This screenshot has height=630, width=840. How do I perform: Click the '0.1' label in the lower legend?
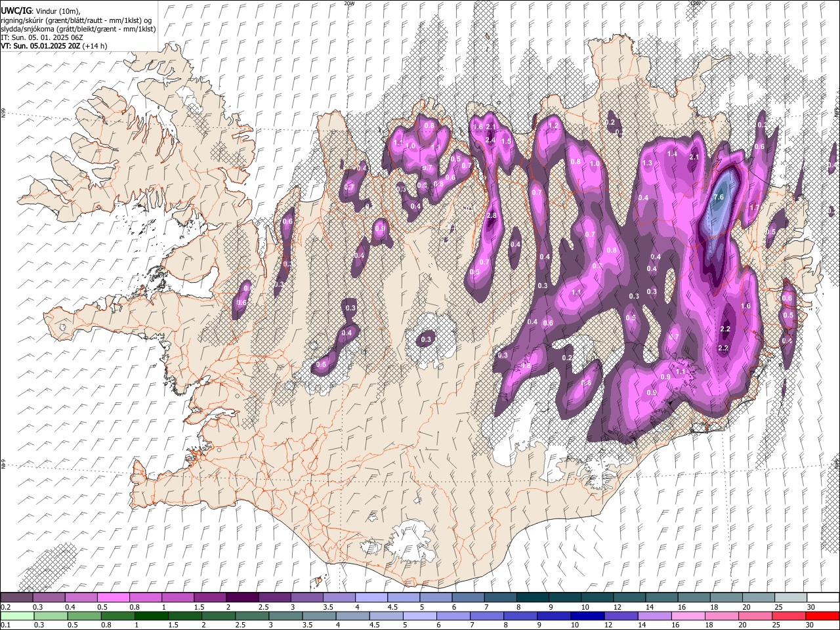(5, 625)
